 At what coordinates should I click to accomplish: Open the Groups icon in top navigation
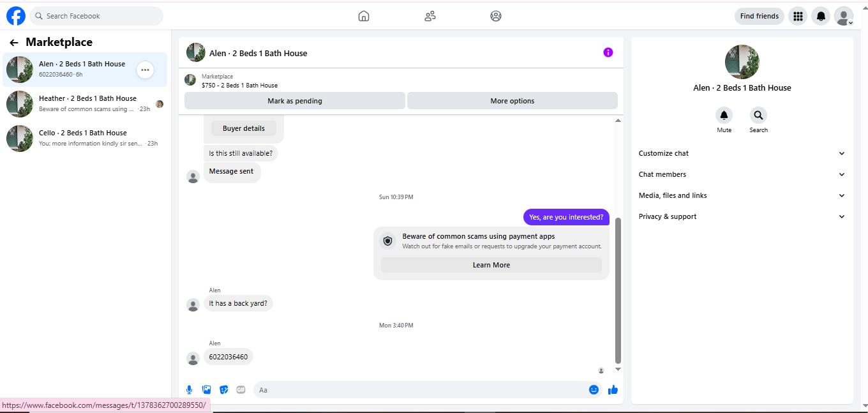[x=496, y=16]
